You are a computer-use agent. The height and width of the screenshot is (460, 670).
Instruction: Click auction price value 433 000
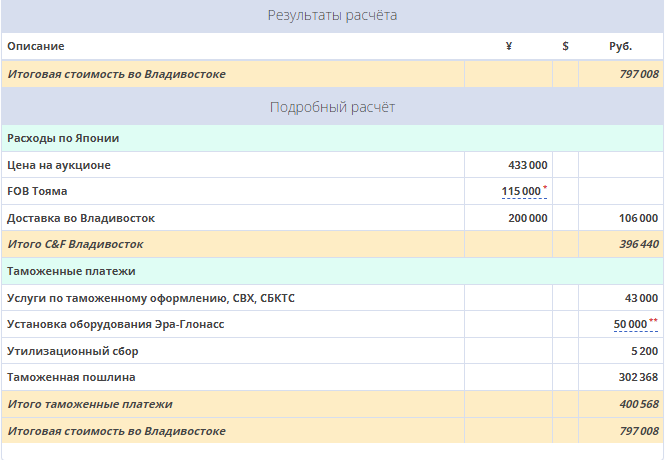pos(528,165)
